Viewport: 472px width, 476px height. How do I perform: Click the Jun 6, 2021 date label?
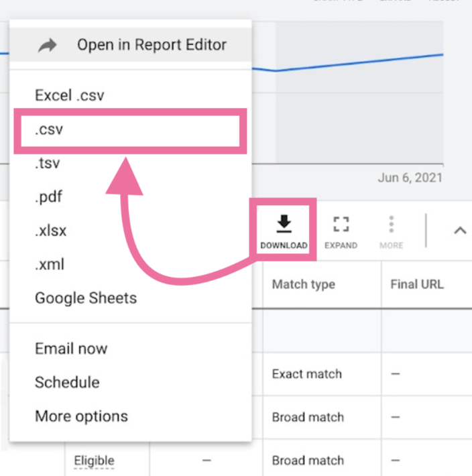pyautogui.click(x=410, y=178)
